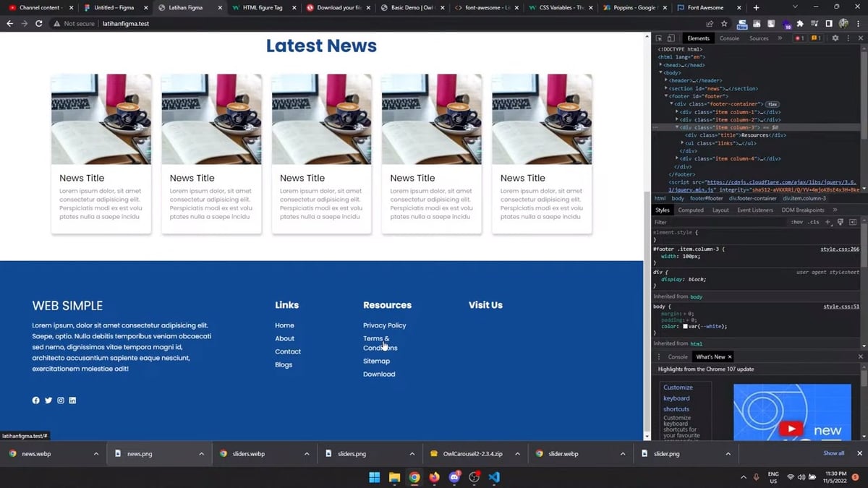Screen dimensions: 868x488
Task: Activate DevTools inspect element picker
Action: point(659,38)
